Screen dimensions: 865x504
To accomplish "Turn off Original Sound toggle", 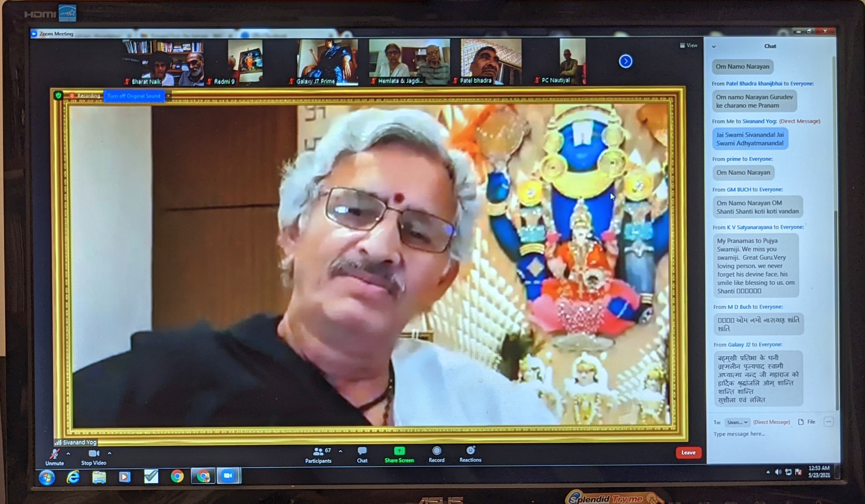I will point(134,96).
